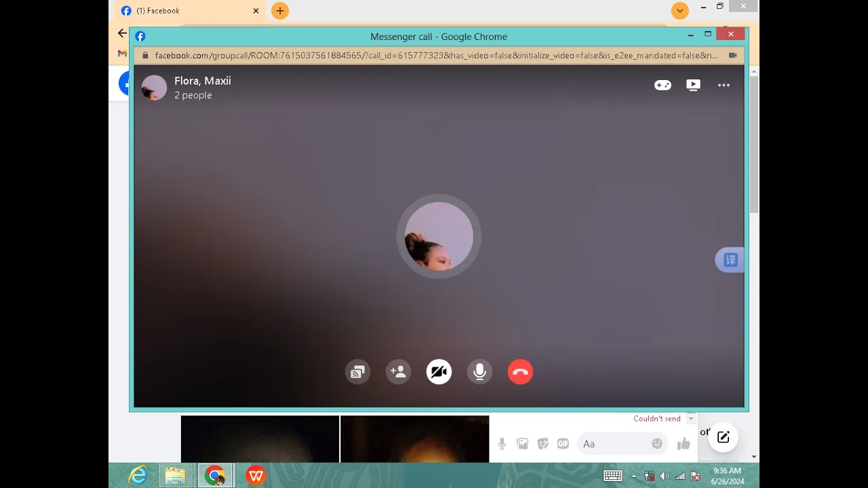Minimize the Messenger call window
The height and width of the screenshot is (488, 868).
point(691,34)
